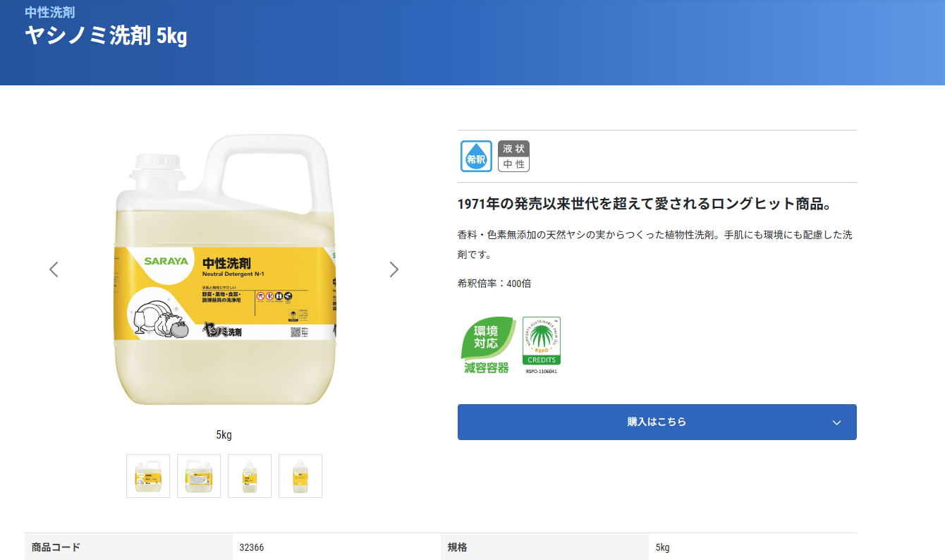Click the SARAYA logo on the bottle label

point(166,261)
